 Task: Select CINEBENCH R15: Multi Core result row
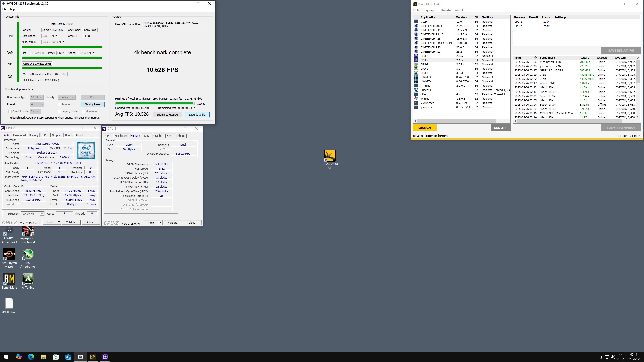[575, 113]
